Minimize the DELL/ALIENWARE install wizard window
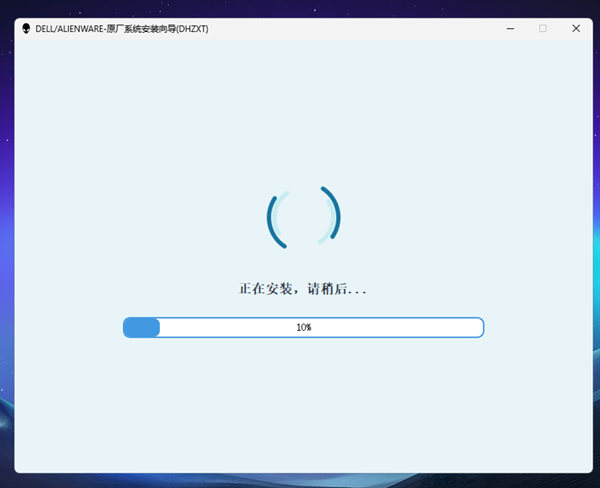 tap(510, 29)
